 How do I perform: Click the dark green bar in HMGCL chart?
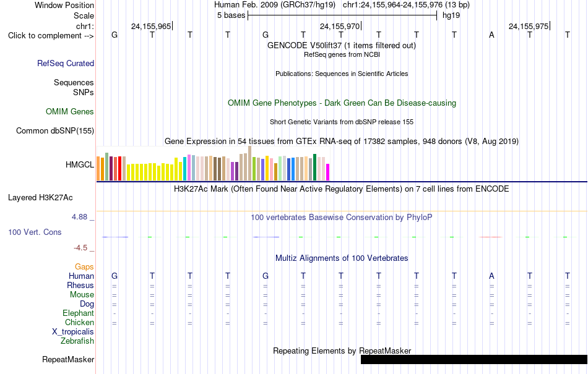(314, 168)
